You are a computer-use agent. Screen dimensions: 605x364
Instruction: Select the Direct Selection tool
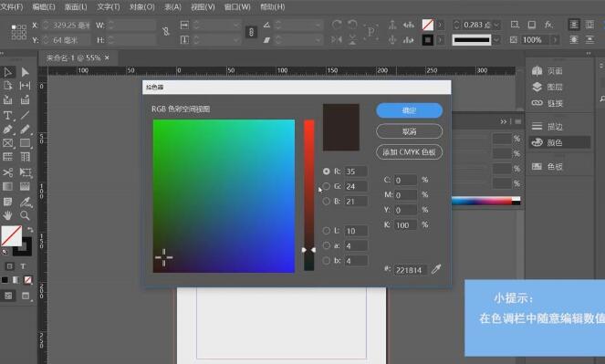(25, 72)
